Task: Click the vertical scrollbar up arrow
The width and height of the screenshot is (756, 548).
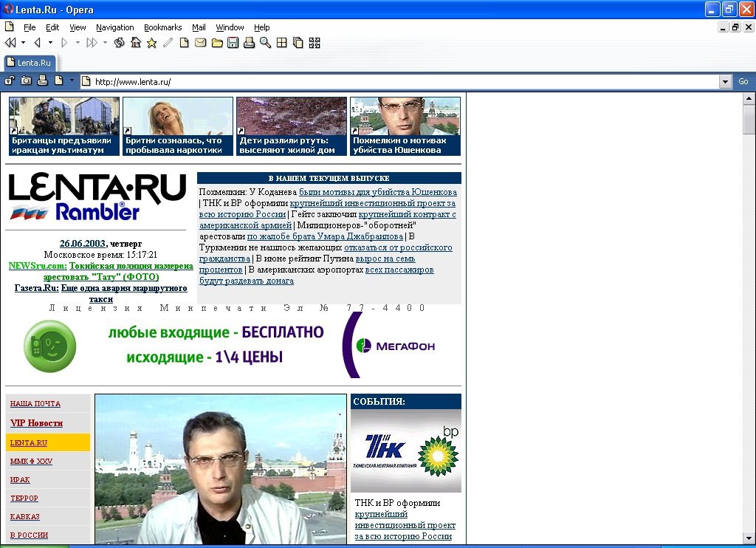Action: [749, 98]
